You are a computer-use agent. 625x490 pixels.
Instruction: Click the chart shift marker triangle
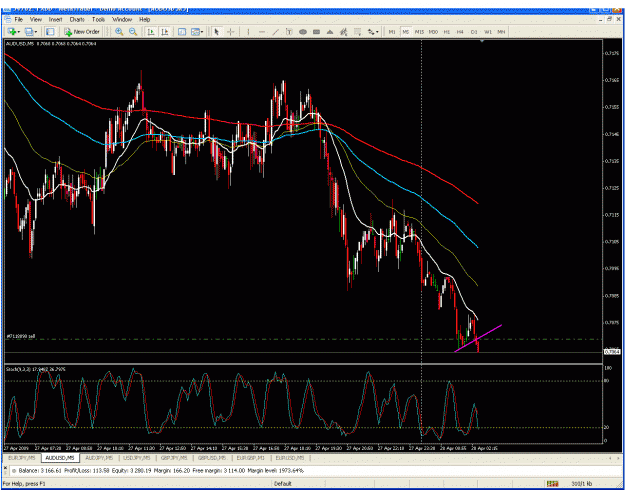coord(482,41)
